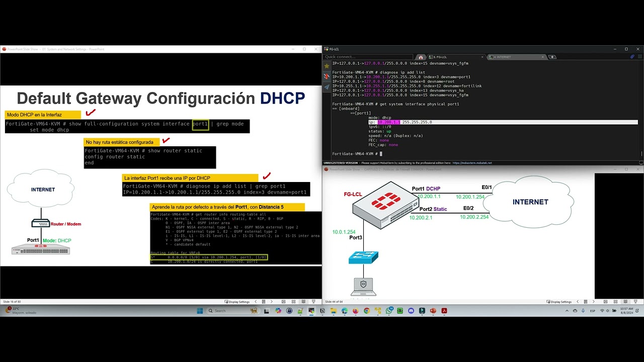Open PowerPoint from the taskbar
Screen dimensions: 644x362
click(x=433, y=311)
